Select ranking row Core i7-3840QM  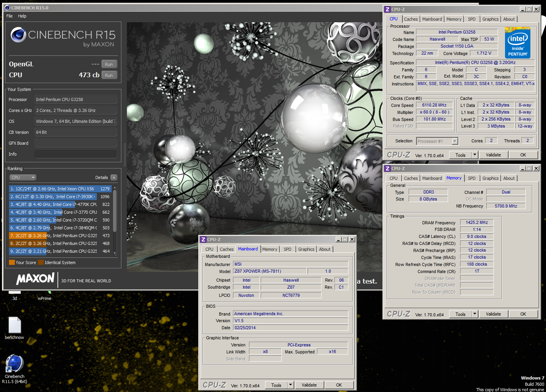(60, 228)
